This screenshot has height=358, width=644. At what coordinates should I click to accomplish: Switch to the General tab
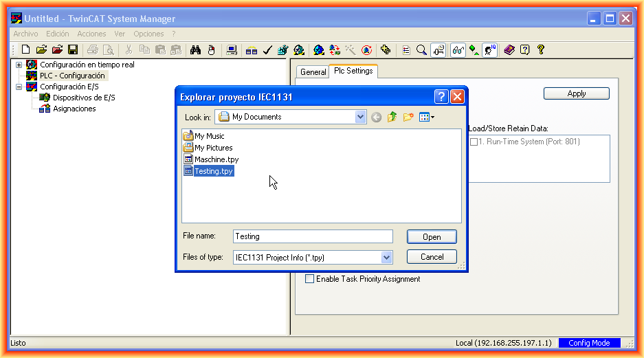pyautogui.click(x=313, y=72)
